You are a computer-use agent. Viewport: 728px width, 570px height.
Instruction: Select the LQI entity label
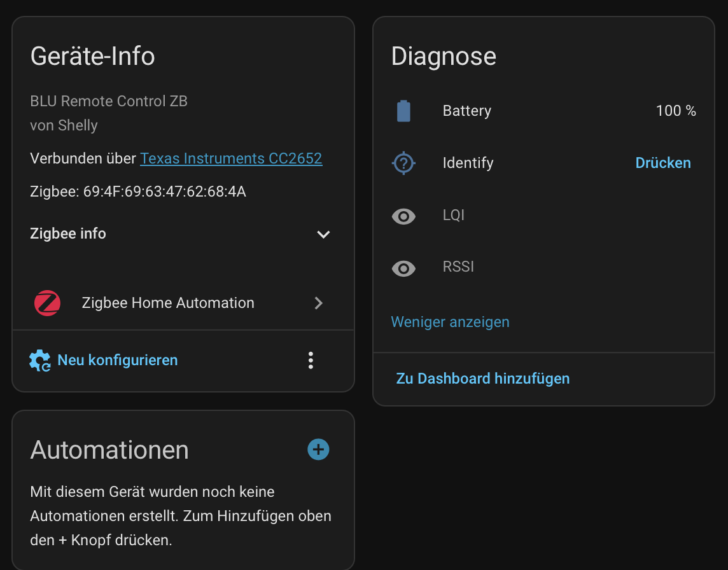point(454,215)
